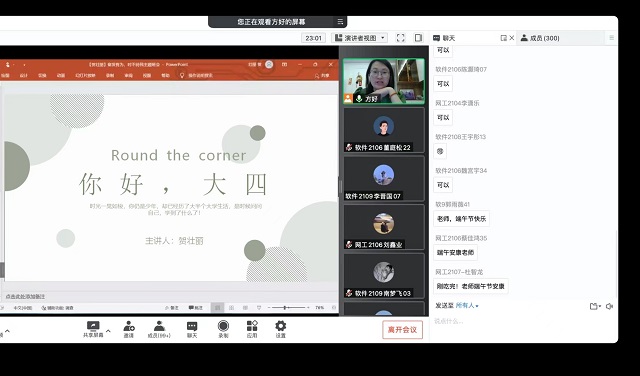Click the zoom in plus in PowerPoint status bar
640x376 pixels.
(308, 307)
